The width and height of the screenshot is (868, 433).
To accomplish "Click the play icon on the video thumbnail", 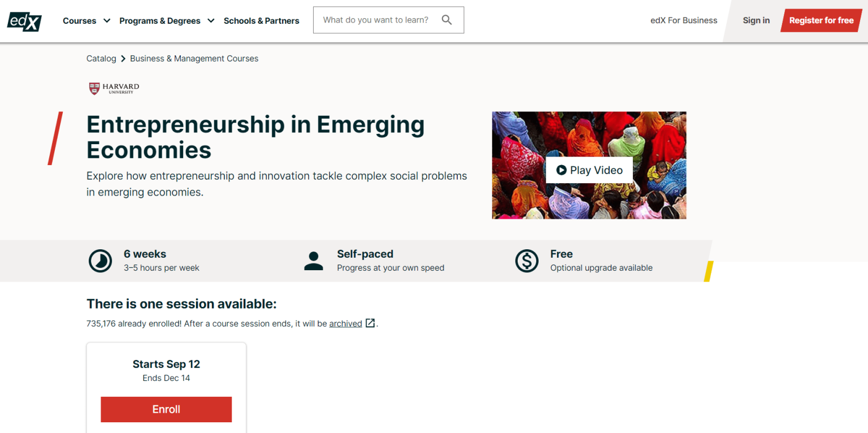I will click(x=561, y=170).
